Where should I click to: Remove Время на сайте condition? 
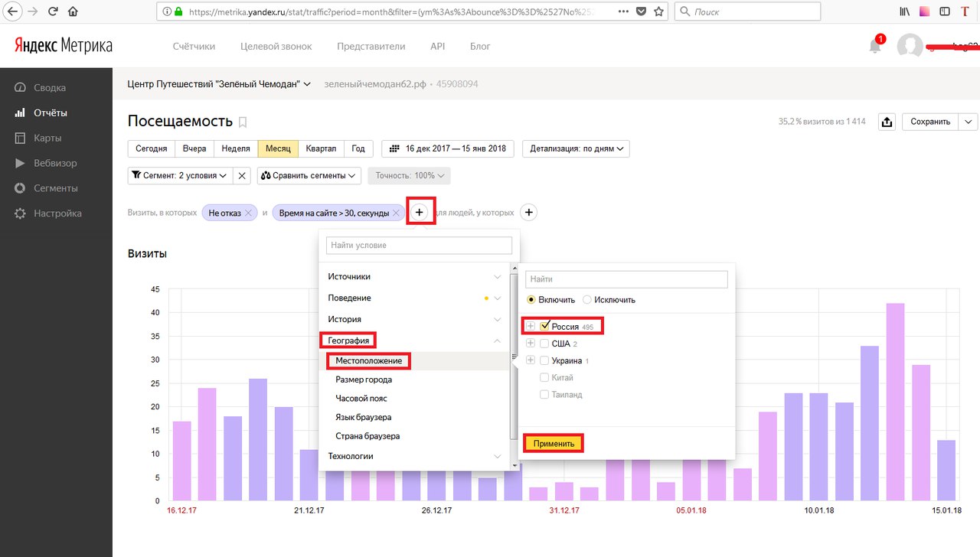396,213
